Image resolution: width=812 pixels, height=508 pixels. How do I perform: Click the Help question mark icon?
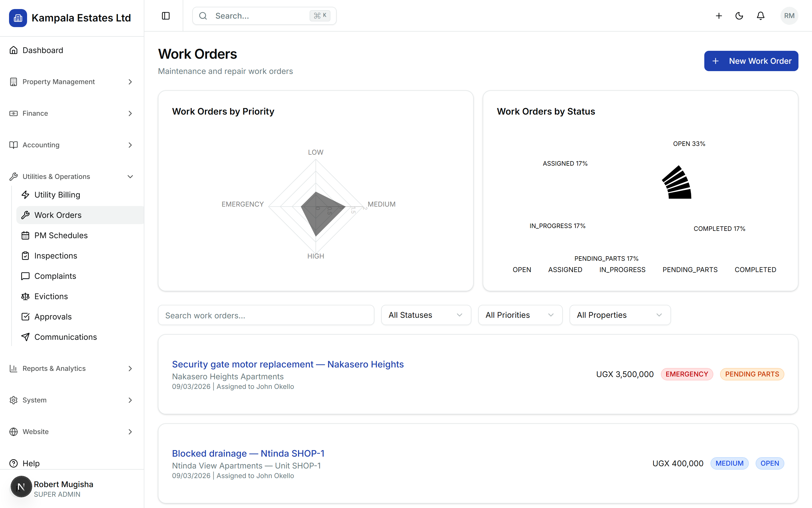click(x=14, y=463)
